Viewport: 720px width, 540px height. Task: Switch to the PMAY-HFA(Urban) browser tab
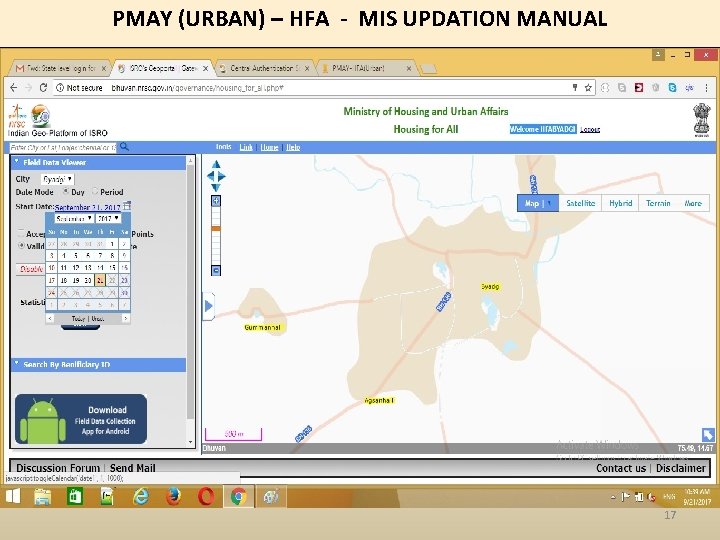tap(367, 68)
